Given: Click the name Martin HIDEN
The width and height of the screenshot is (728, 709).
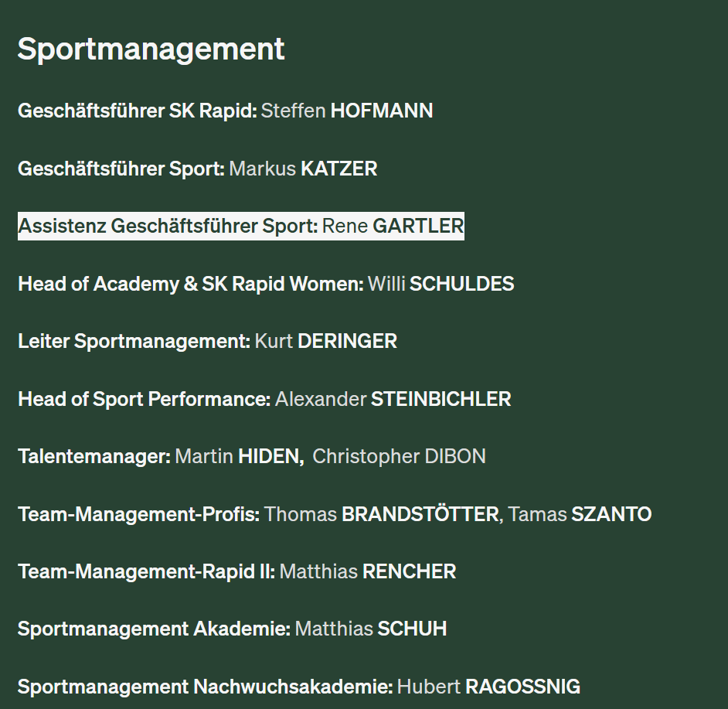Looking at the screenshot, I should pyautogui.click(x=239, y=456).
